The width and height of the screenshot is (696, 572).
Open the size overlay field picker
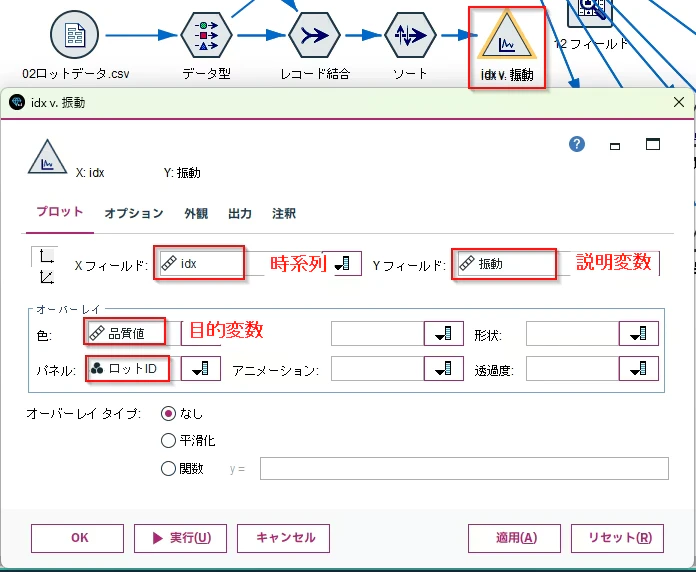coord(444,334)
